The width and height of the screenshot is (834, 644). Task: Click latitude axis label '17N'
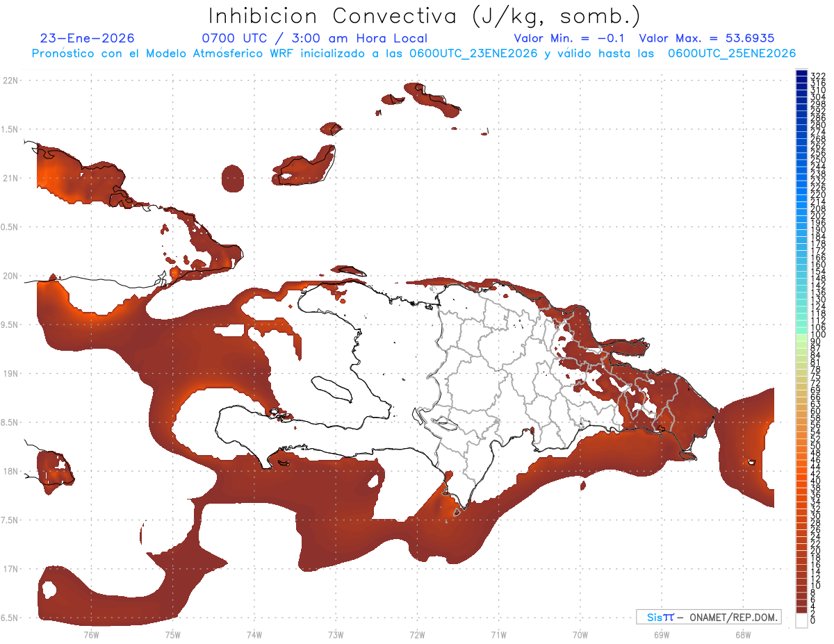[x=11, y=569]
